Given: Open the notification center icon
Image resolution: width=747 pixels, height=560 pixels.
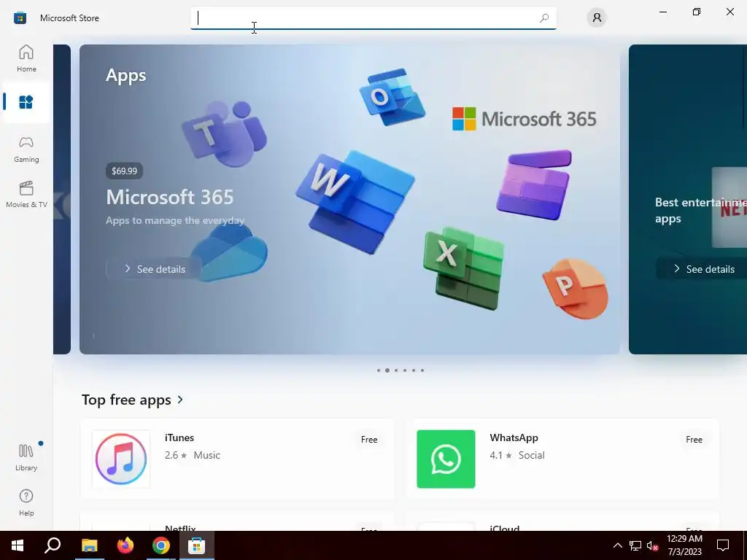Looking at the screenshot, I should pyautogui.click(x=723, y=545).
